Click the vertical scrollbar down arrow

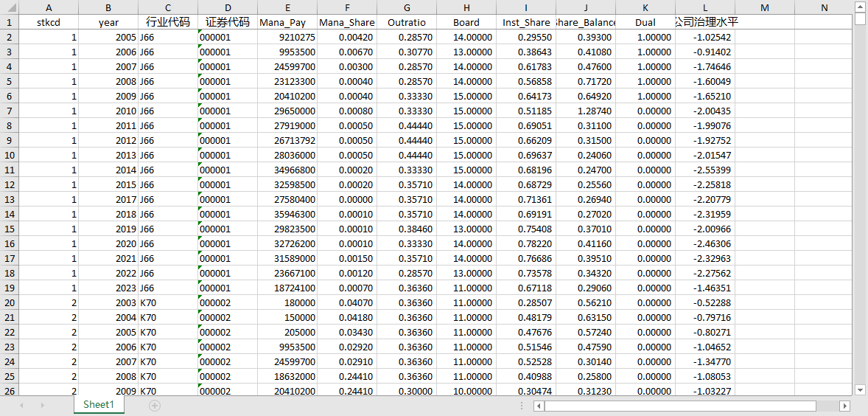860,389
